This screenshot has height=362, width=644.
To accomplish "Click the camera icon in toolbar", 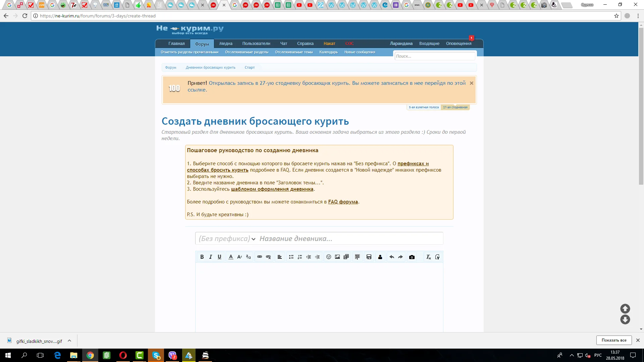I will point(412,257).
